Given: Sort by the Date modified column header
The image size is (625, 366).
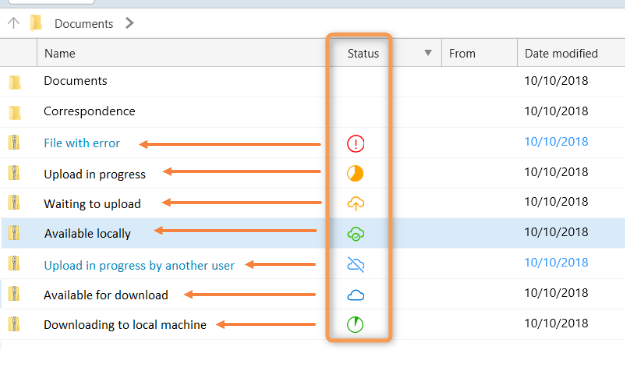Looking at the screenshot, I should (561, 53).
